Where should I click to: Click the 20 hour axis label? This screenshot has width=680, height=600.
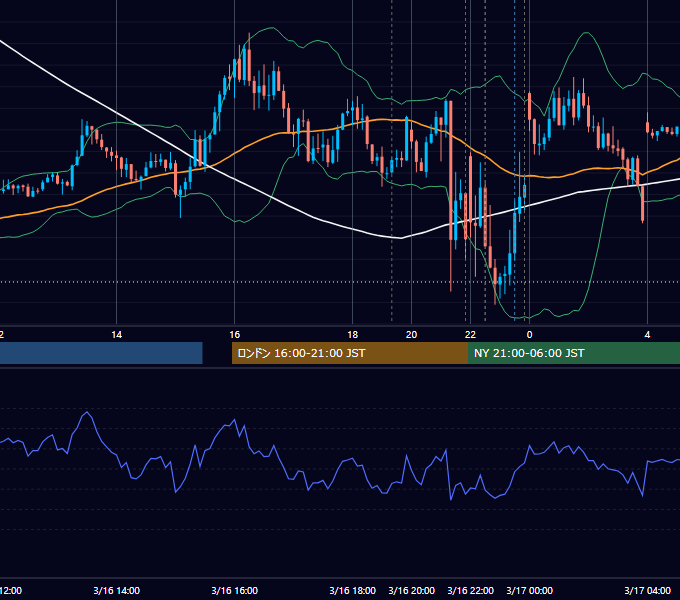click(412, 335)
